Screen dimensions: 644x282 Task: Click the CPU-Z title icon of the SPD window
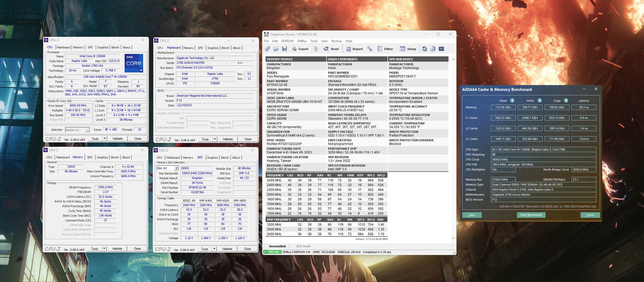pyautogui.click(x=156, y=150)
